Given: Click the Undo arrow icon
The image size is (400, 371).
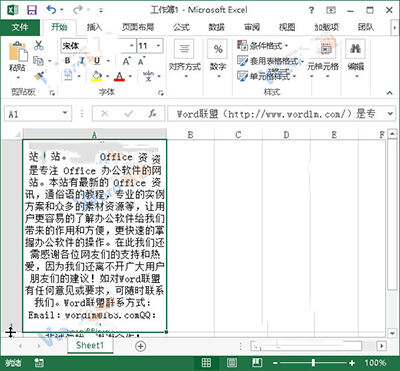Looking at the screenshot, I should (51, 10).
